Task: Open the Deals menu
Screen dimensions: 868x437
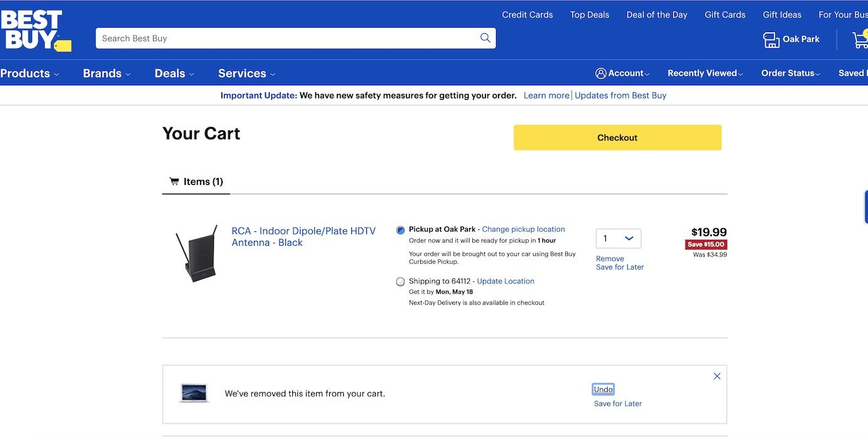Action: click(174, 73)
